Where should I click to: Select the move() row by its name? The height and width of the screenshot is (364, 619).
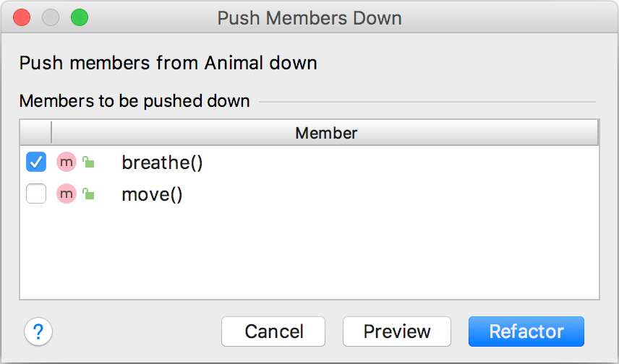pyautogui.click(x=152, y=195)
